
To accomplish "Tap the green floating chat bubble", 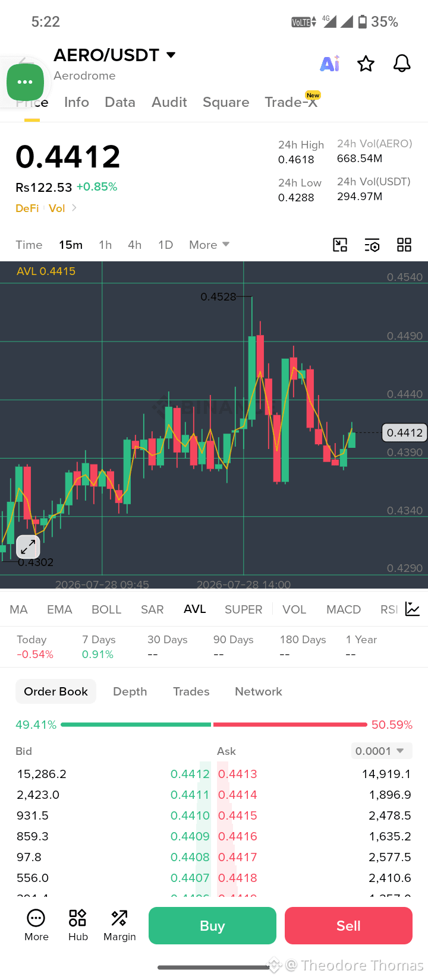I will [x=25, y=82].
